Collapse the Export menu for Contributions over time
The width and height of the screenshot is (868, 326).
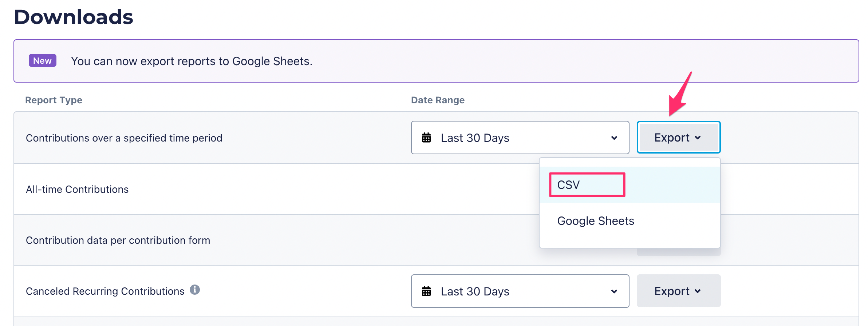click(x=678, y=138)
